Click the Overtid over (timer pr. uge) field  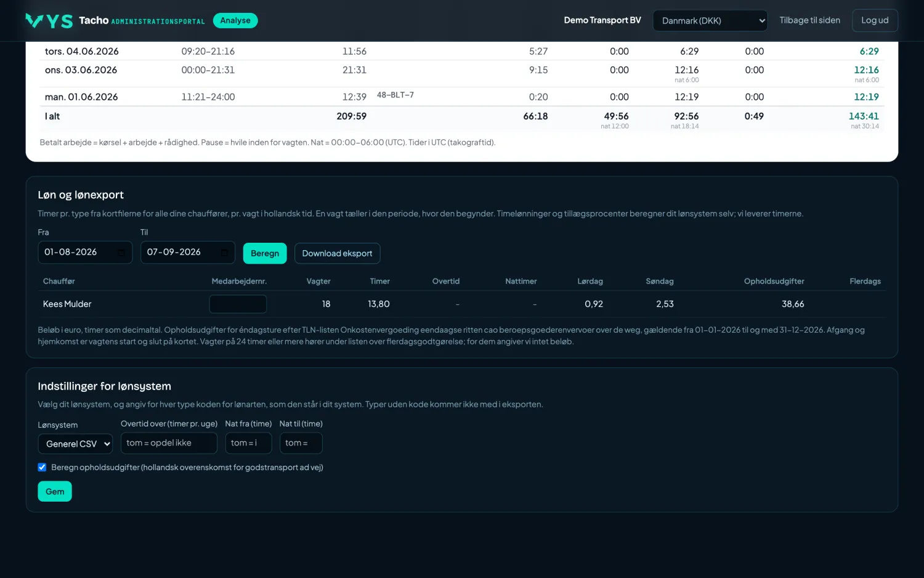tap(169, 443)
